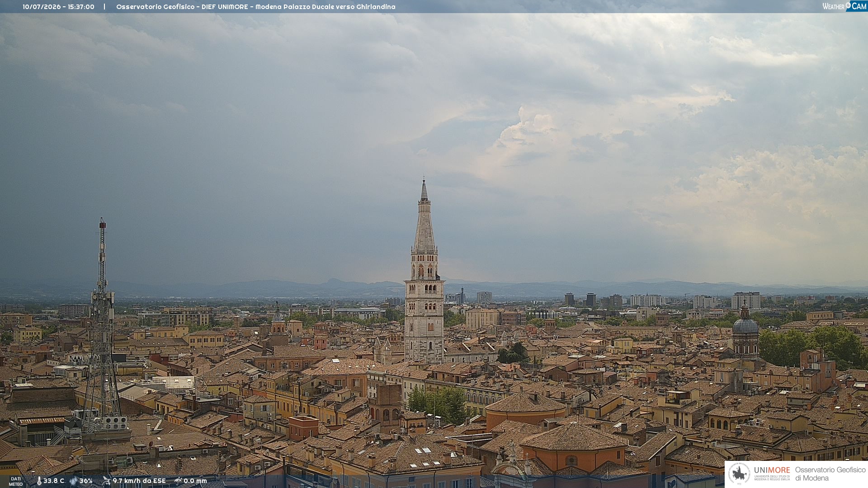Click the 10/07/2026 - 15:37:00 timestamp
The image size is (868, 488).
[59, 7]
